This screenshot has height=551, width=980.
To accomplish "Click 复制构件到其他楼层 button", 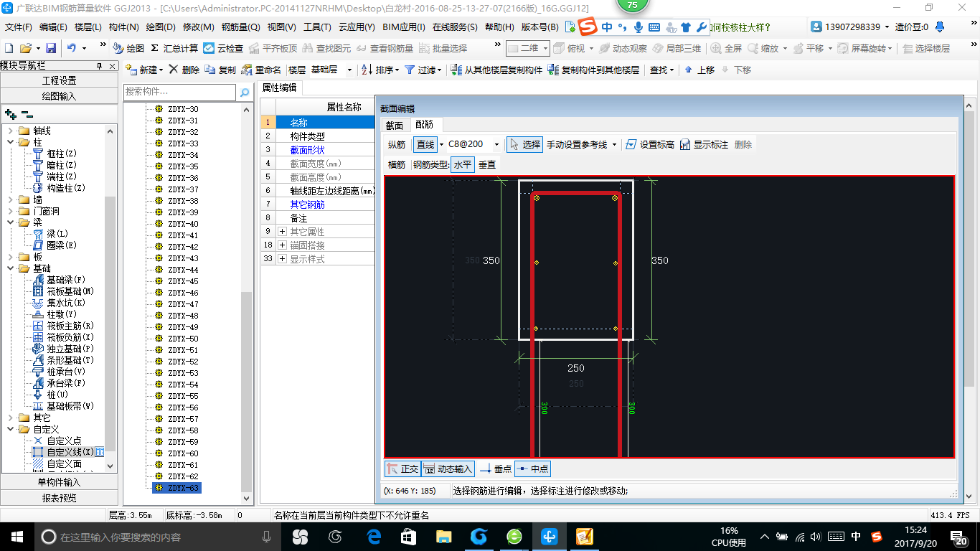I will [x=593, y=70].
